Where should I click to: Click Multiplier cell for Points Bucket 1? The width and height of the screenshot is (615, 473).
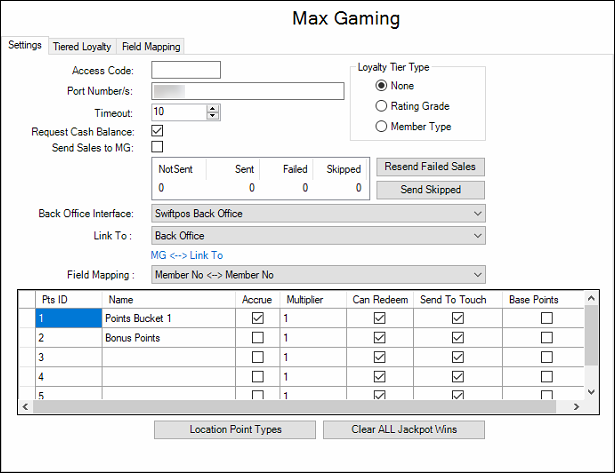coord(313,318)
